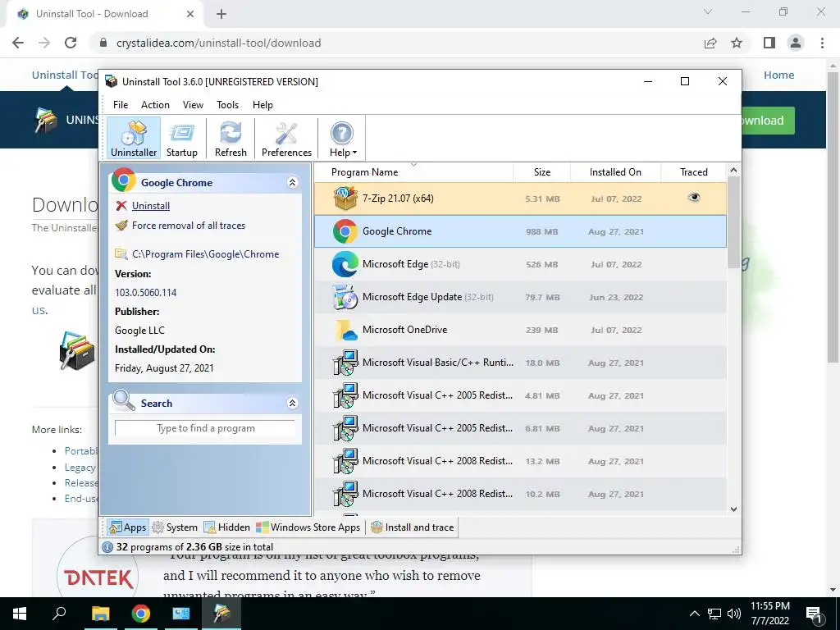Viewport: 840px width, 630px height.
Task: Open the notification center icon
Action: 814,614
